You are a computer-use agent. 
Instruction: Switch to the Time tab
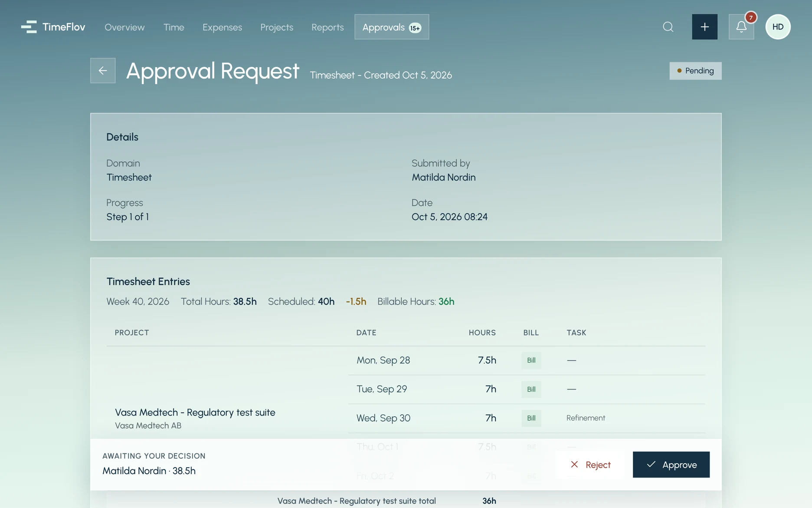click(x=174, y=27)
